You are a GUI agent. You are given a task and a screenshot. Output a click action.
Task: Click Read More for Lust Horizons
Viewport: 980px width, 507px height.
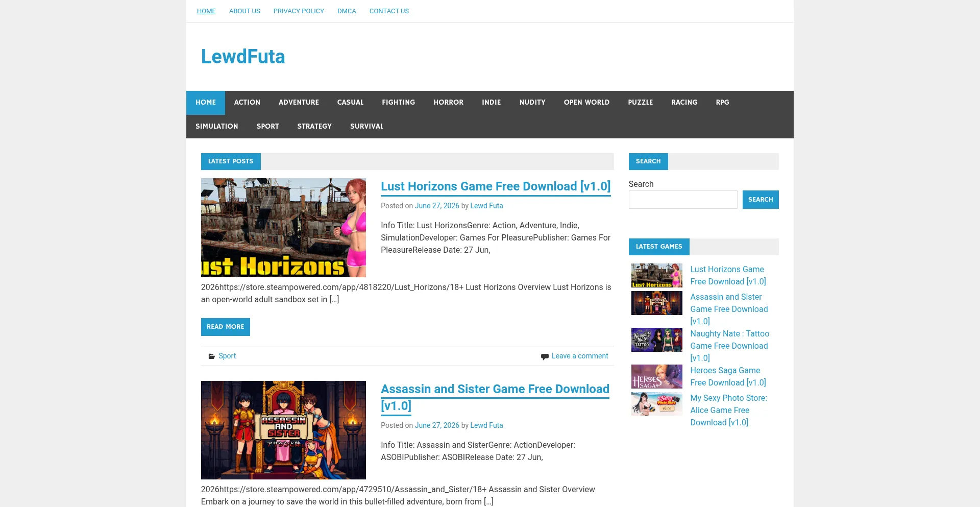[x=226, y=327]
